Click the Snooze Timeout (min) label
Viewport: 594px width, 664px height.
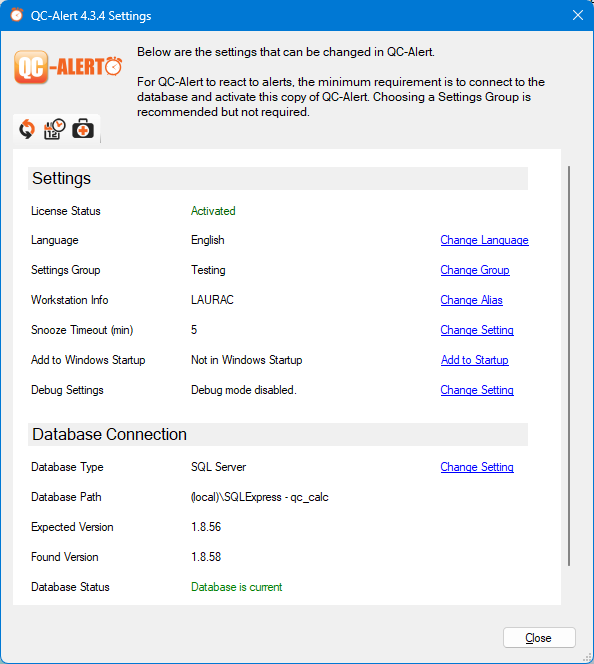(82, 330)
